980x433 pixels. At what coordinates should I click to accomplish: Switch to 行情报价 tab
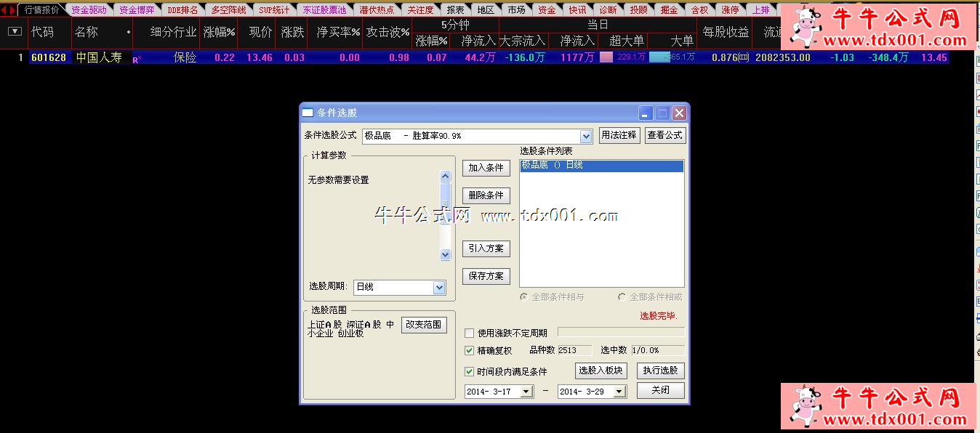(x=41, y=9)
